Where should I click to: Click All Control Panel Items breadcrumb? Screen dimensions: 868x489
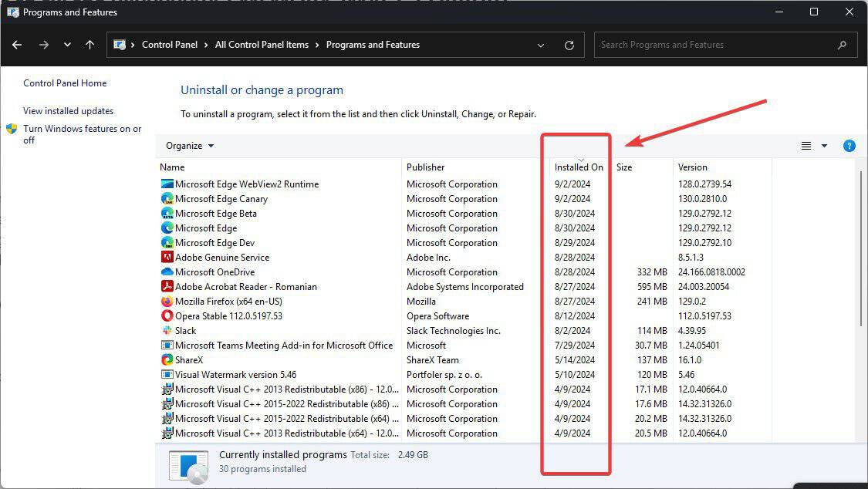tap(262, 45)
